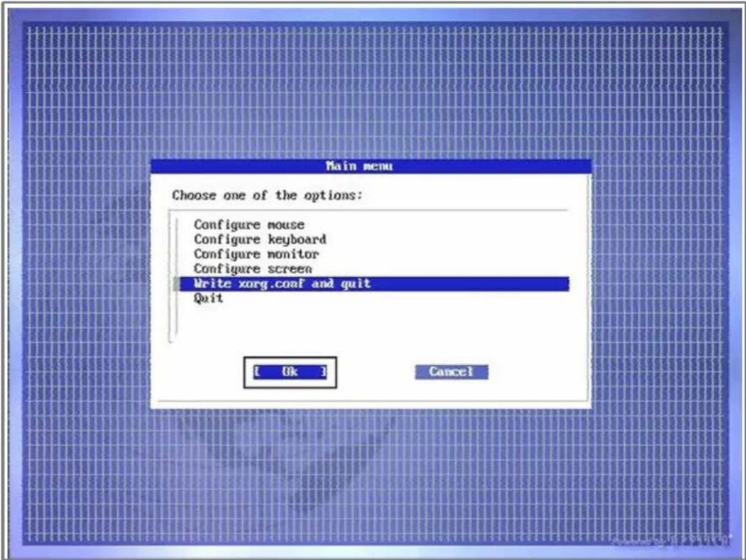Viewport: 746px width, 560px height.
Task: Confirm with the Ok button
Action: click(290, 372)
